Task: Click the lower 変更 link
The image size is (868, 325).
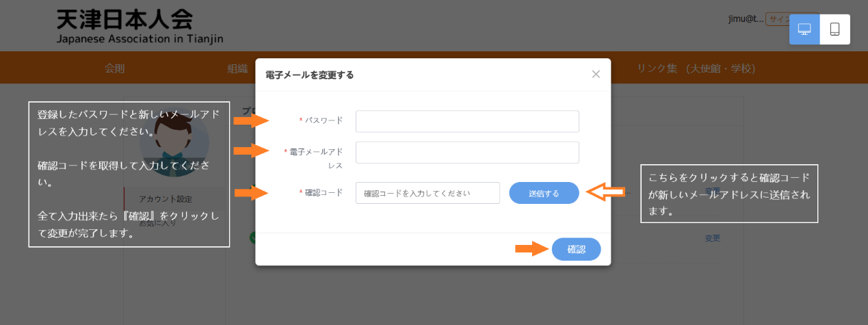Action: point(713,238)
